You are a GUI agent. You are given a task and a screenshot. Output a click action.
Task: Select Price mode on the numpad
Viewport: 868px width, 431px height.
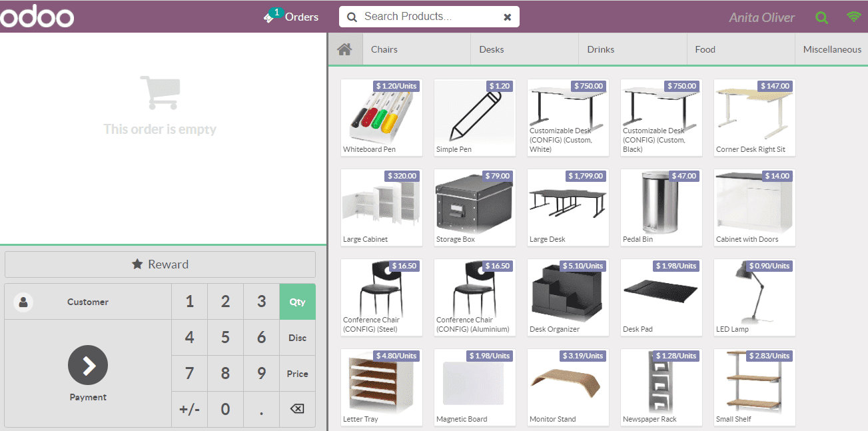pyautogui.click(x=298, y=374)
